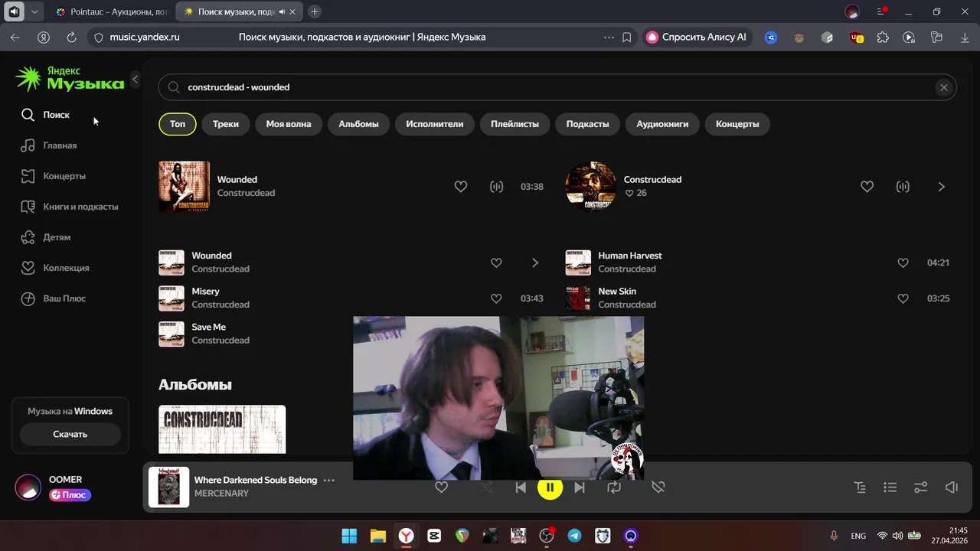Start wave from top Wounded track
The height and width of the screenshot is (551, 980).
(497, 187)
